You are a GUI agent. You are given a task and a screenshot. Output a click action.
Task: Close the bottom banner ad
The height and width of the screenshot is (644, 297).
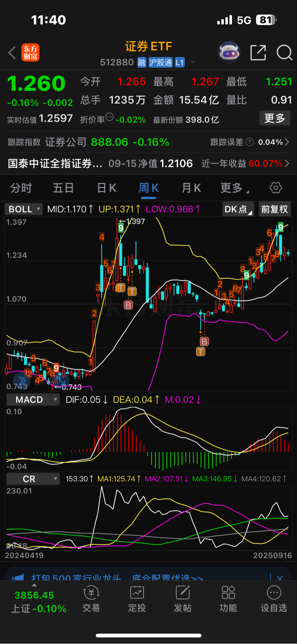coord(280,578)
